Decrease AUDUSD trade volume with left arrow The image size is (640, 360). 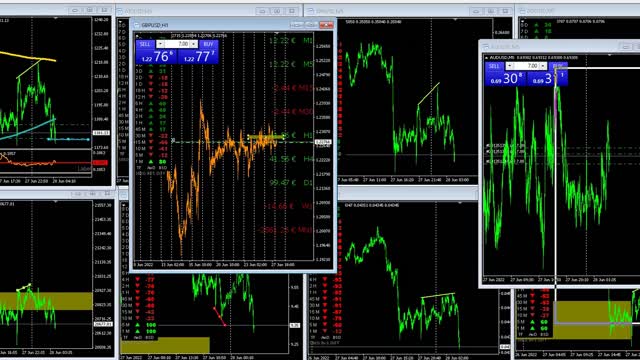[x=509, y=66]
